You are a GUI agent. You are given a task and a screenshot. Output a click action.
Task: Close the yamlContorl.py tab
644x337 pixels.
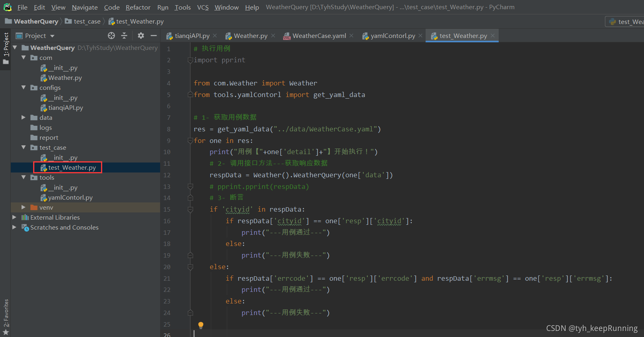[x=420, y=36]
